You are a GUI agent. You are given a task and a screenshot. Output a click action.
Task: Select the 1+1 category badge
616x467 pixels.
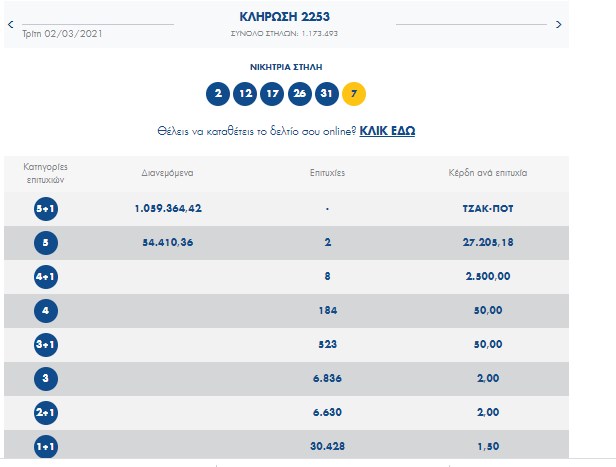pyautogui.click(x=44, y=446)
